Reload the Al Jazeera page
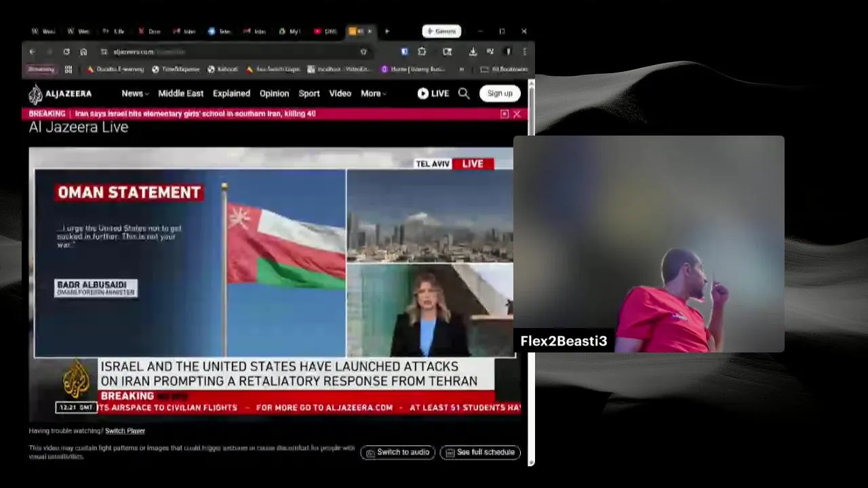The image size is (868, 488). click(66, 52)
